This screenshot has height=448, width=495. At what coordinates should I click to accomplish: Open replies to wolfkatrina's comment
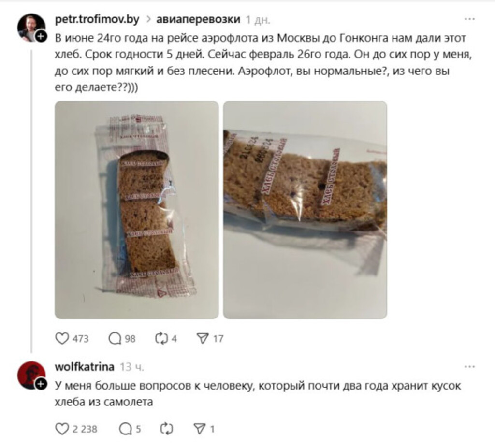point(126,429)
